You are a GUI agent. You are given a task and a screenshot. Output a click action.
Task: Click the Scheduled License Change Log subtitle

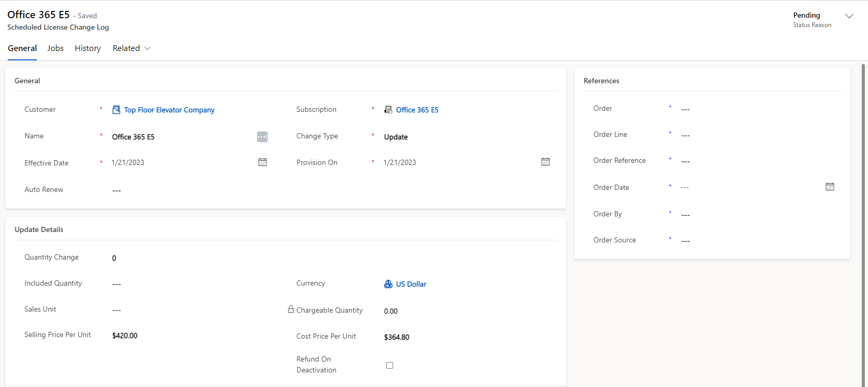point(58,27)
